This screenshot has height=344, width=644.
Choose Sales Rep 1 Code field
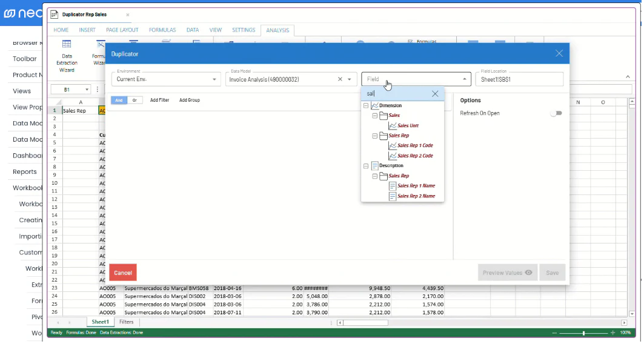(x=415, y=145)
